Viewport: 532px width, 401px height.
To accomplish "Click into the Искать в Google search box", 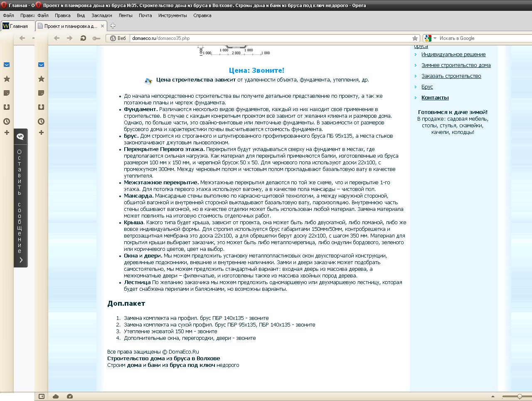I will click(x=485, y=38).
